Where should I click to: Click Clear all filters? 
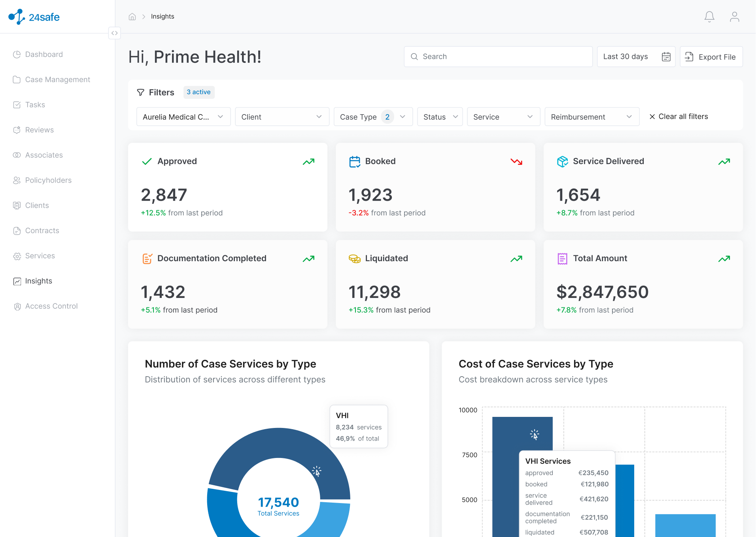[679, 117]
